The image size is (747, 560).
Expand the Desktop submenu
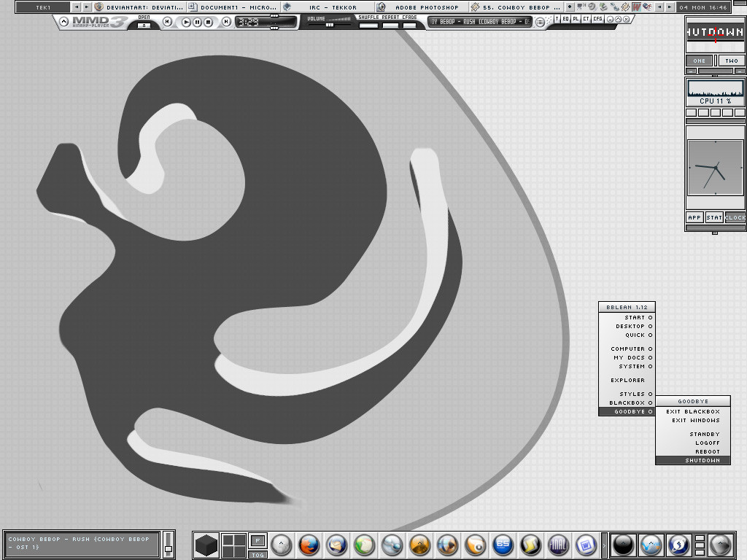[627, 326]
